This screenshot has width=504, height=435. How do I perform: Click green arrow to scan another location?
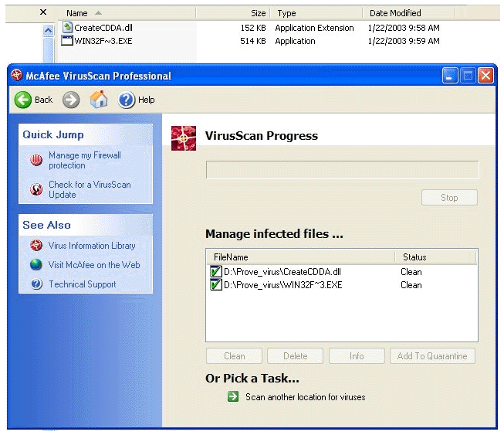pos(233,397)
